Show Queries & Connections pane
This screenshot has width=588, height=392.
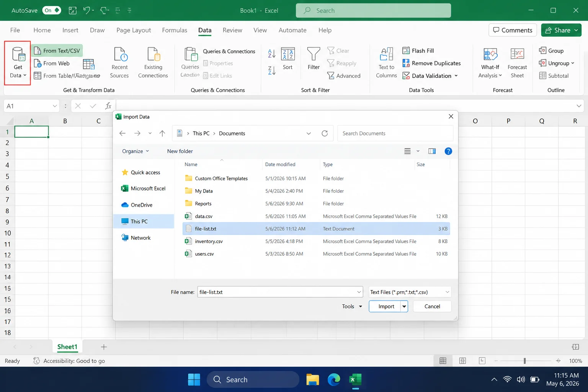pos(229,51)
